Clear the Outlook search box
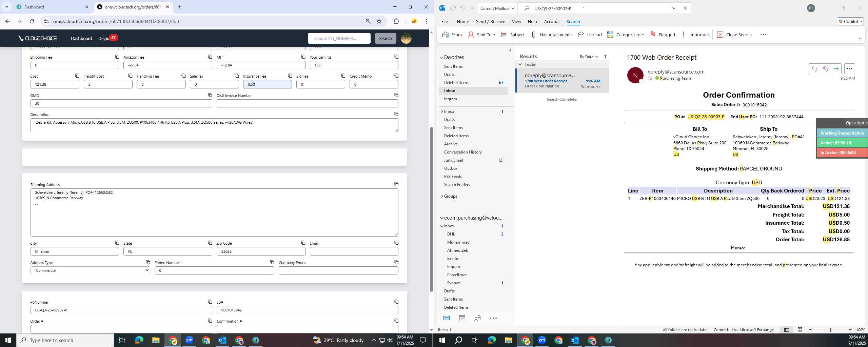 pyautogui.click(x=685, y=8)
